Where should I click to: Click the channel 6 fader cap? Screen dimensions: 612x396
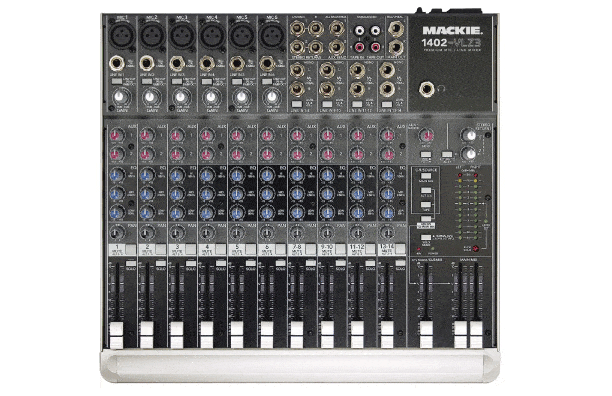pos(267,335)
